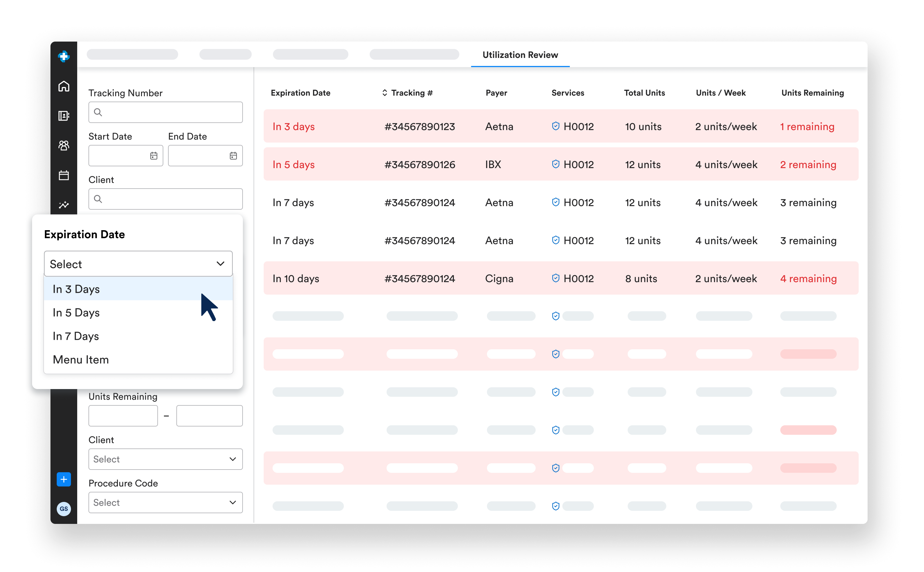The image size is (924, 572).
Task: Open the contacts book sidebar icon
Action: click(x=64, y=116)
